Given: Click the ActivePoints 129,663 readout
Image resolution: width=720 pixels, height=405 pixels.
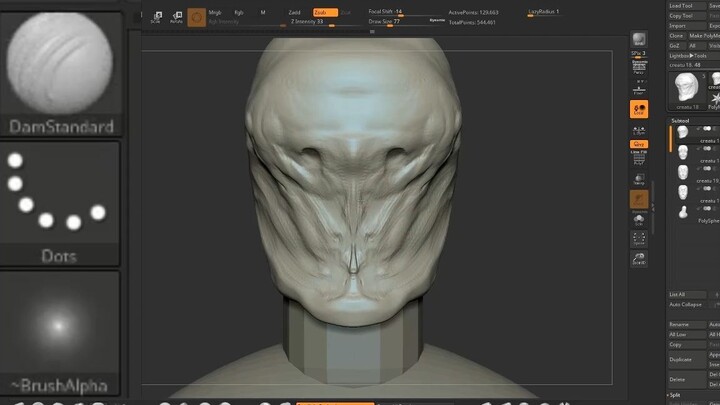Looking at the screenshot, I should click(x=473, y=12).
